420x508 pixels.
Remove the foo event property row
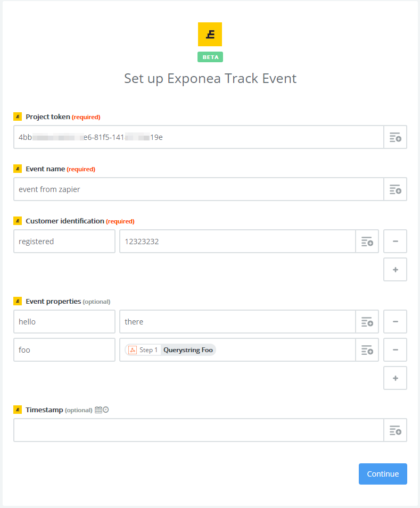[395, 350]
